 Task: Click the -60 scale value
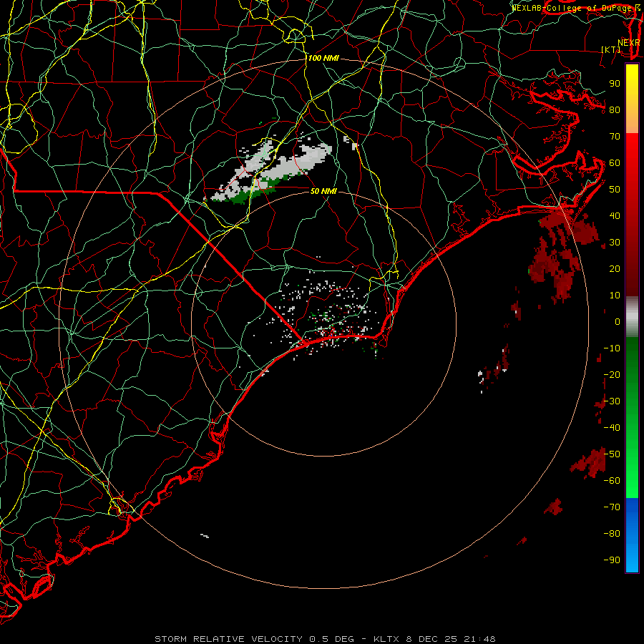click(x=612, y=481)
